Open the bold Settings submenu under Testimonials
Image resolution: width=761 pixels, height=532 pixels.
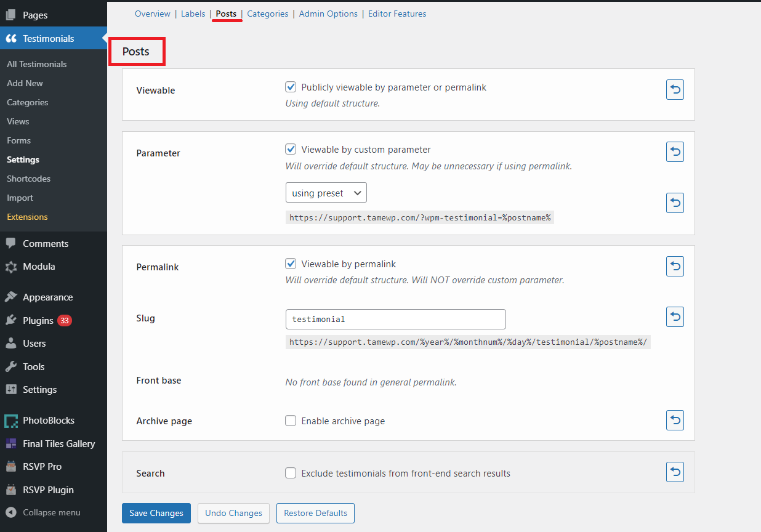(x=23, y=159)
